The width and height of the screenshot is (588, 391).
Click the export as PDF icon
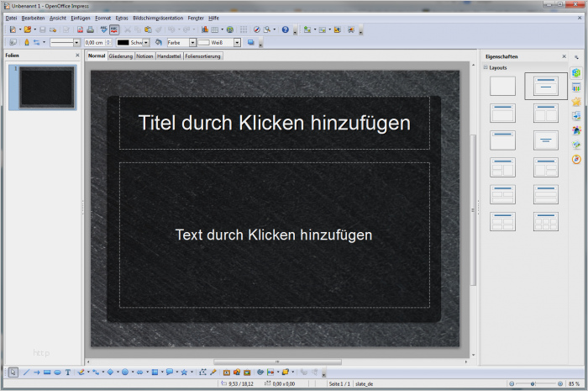pyautogui.click(x=80, y=29)
